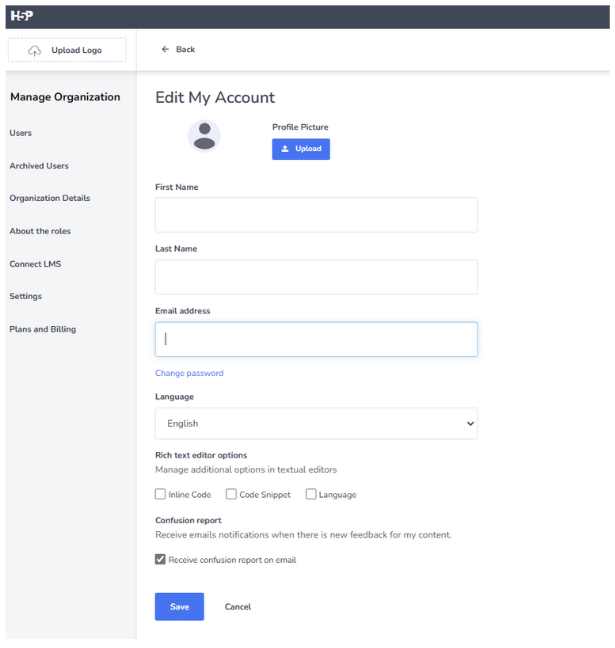Click the Cancel button

click(237, 607)
